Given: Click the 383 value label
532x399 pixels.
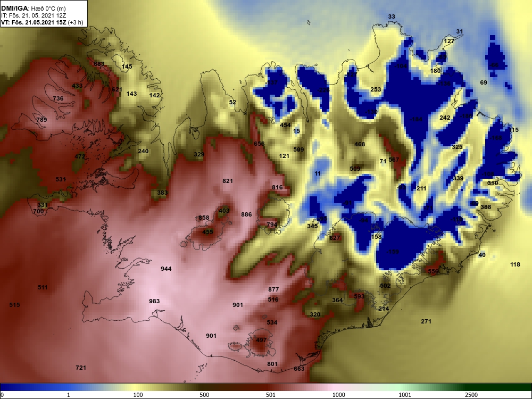Looking at the screenshot, I should click(162, 193).
